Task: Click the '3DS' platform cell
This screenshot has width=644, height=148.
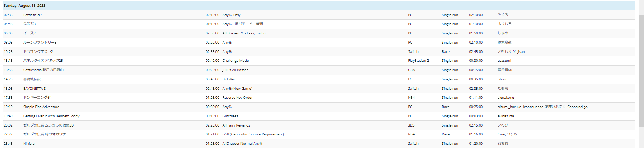Action: pyautogui.click(x=411, y=125)
